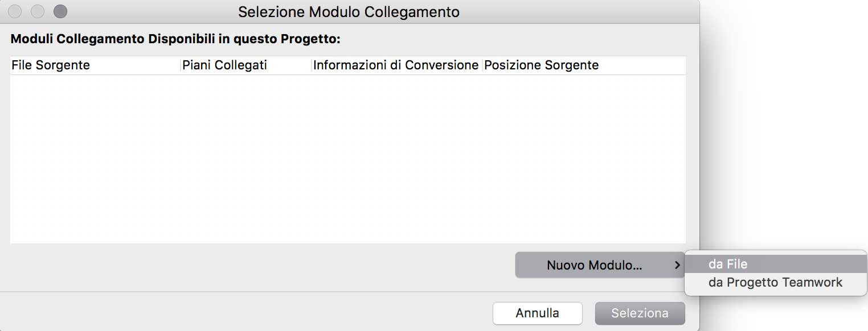Click blank header space right of Posizione Sorgente
The image size is (868, 331).
pos(644,65)
